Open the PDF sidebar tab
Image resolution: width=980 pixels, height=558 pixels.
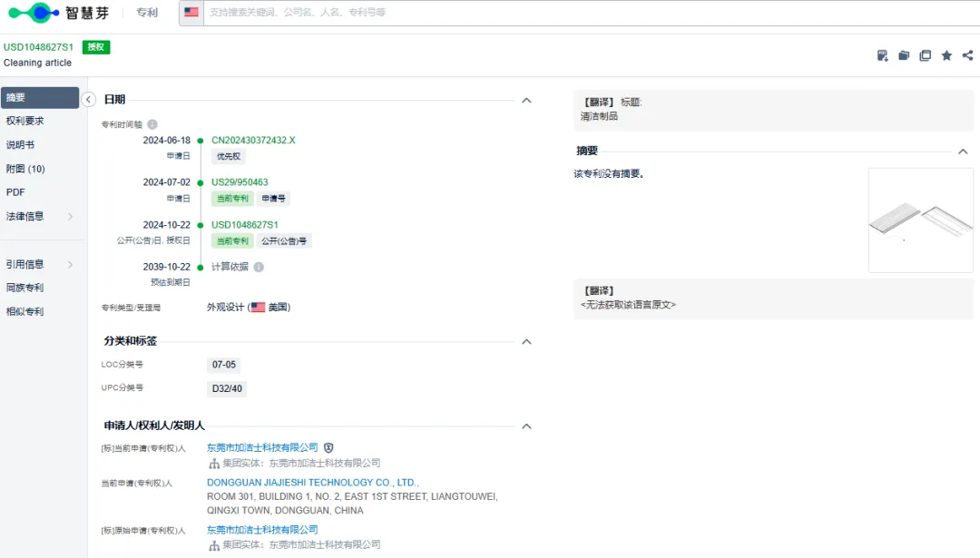(15, 192)
